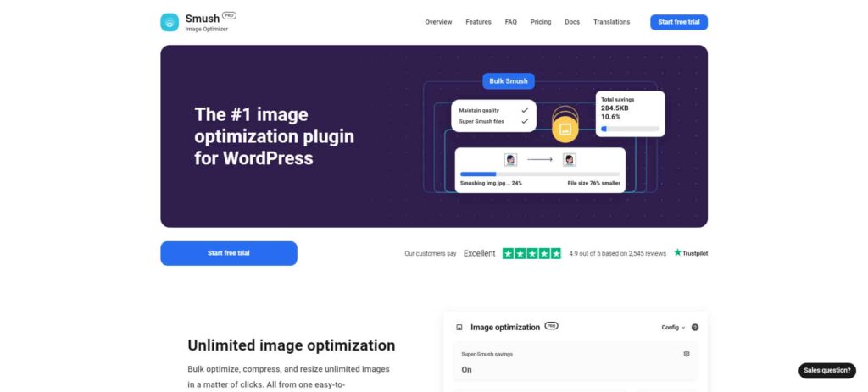
Task: Click the PRO badge beside Smush
Action: (x=229, y=15)
